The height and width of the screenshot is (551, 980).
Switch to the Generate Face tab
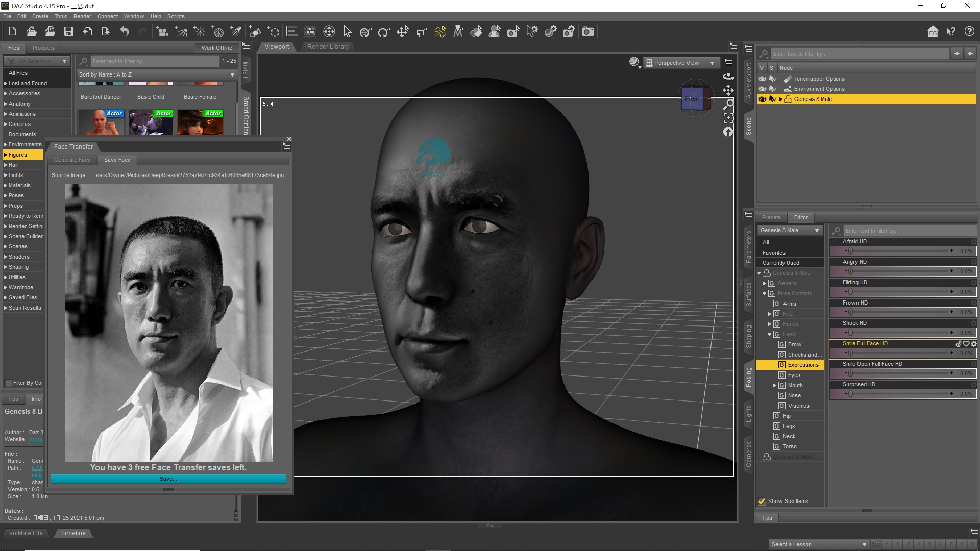point(72,160)
